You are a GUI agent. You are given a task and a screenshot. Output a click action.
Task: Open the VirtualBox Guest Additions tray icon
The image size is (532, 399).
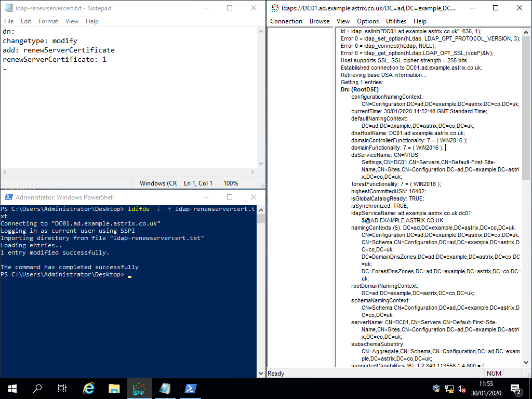click(x=435, y=388)
